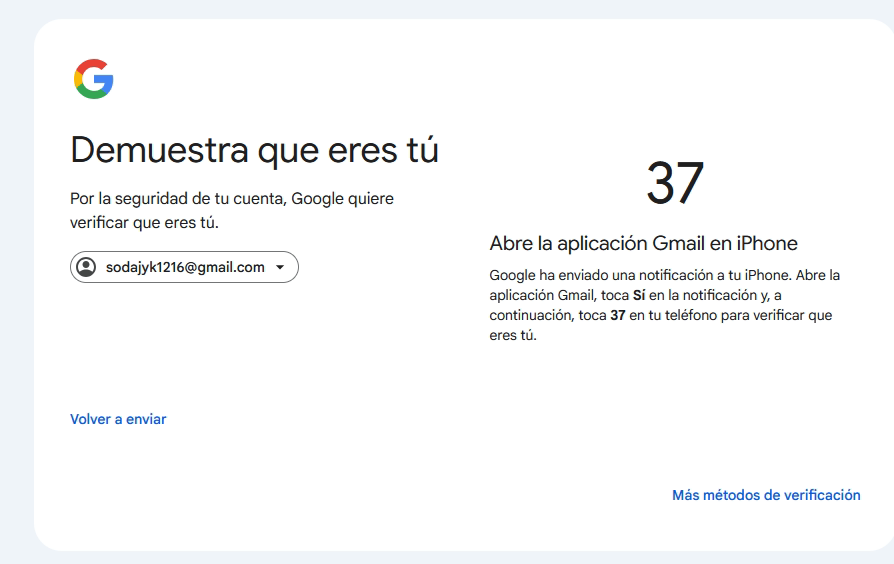
Task: Click the large verification number 37
Action: tap(675, 184)
